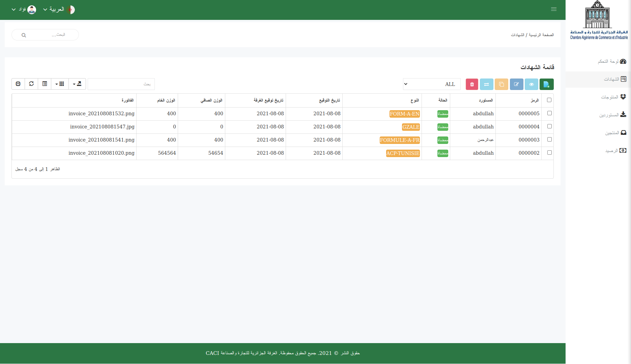Image resolution: width=631 pixels, height=364 pixels.
Task: Click the الصفحة الرئيسية breadcrumb link
Action: click(541, 34)
